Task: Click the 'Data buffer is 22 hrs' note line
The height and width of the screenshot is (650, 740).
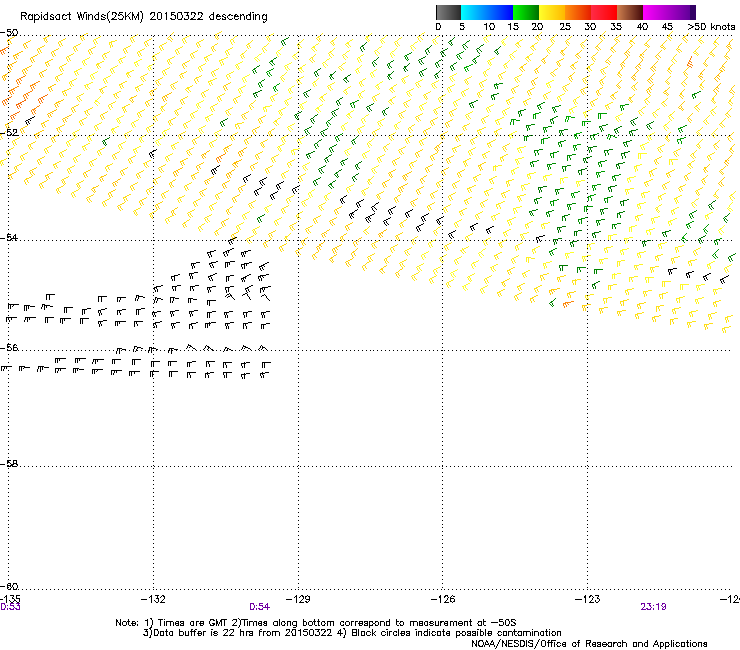Action: [x=352, y=633]
